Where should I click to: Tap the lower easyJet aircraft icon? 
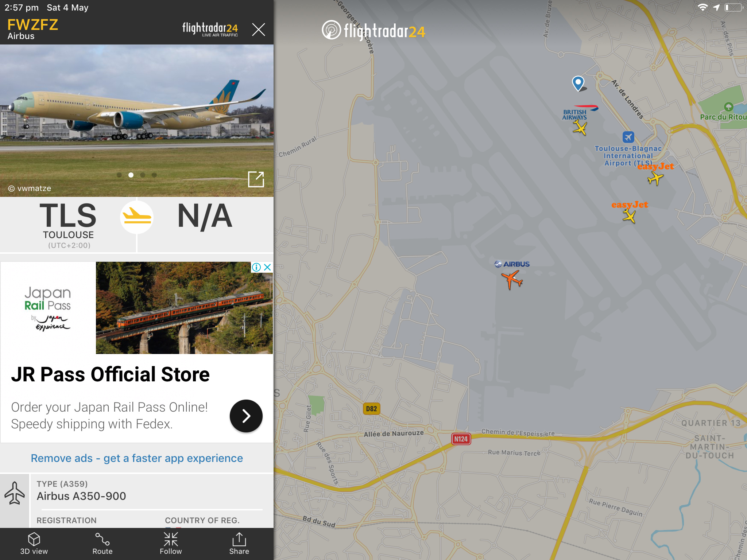click(x=629, y=216)
